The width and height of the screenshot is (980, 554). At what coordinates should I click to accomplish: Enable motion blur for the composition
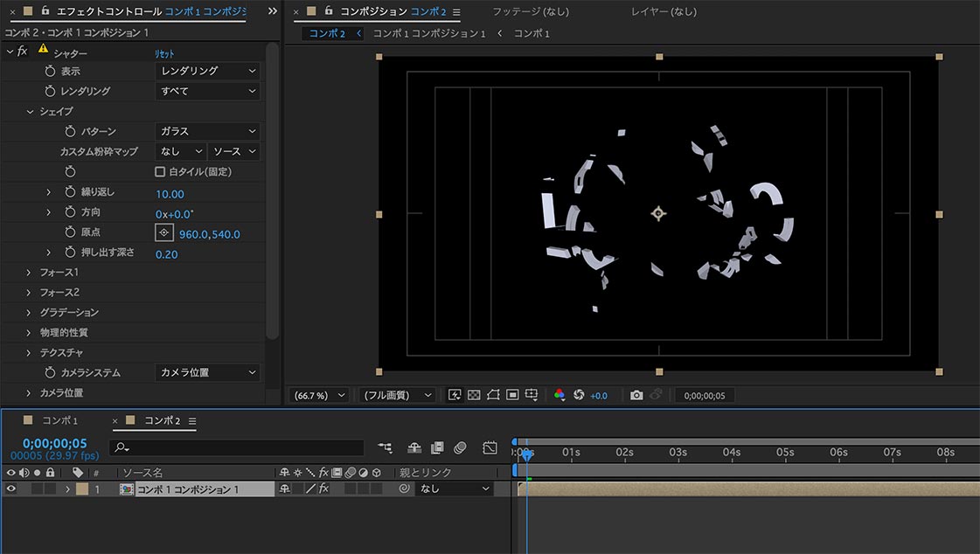tap(461, 447)
